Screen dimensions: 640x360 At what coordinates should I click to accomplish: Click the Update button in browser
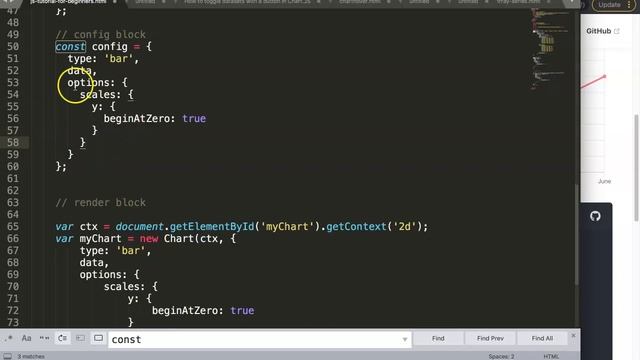click(609, 5)
